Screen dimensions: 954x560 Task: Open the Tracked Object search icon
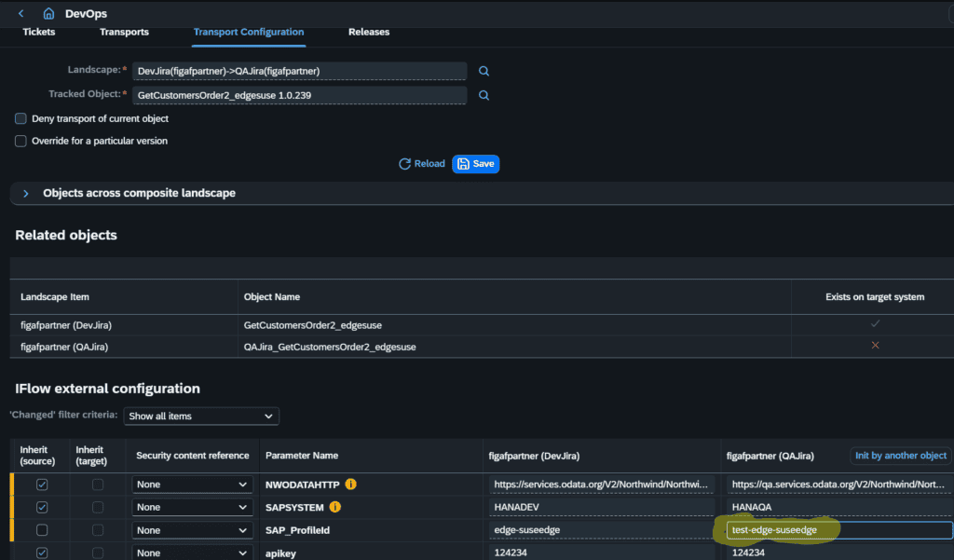tap(484, 96)
